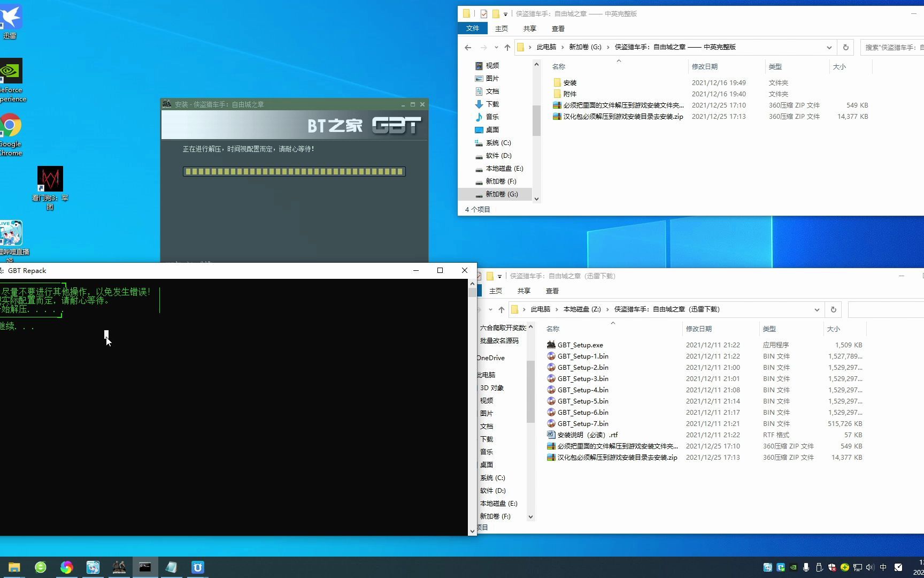
Task: Select 新加卷 (G:) in top navigation pane
Action: [496, 194]
